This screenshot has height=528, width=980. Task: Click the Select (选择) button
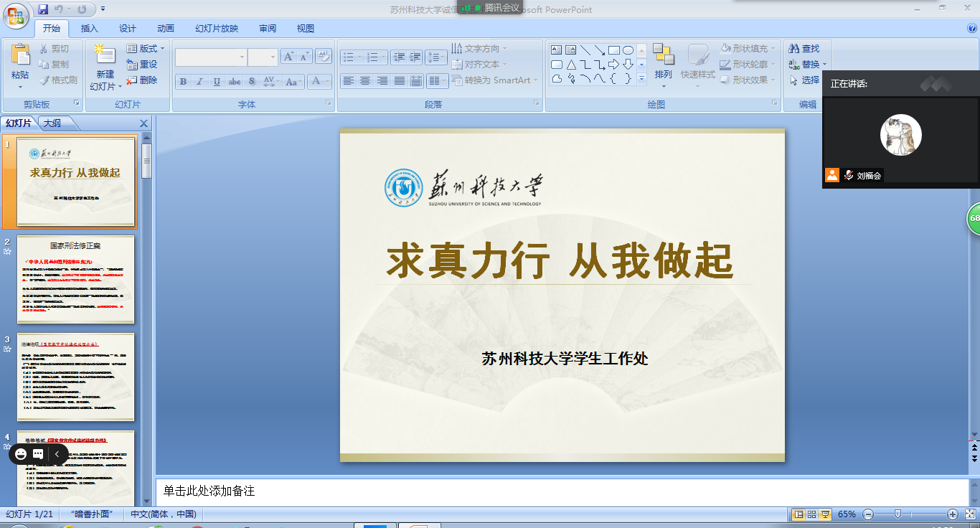pos(804,80)
